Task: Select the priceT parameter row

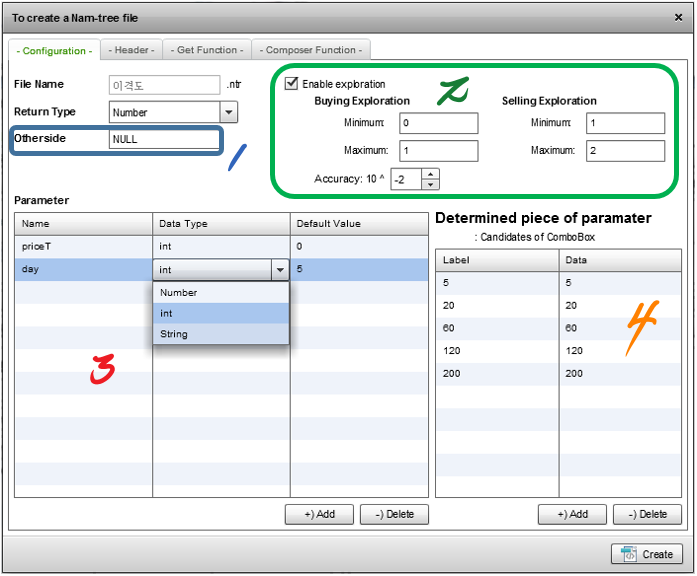Action: pyautogui.click(x=84, y=245)
